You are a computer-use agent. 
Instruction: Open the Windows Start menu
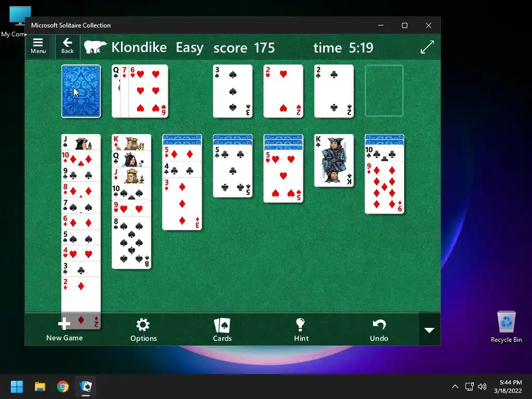point(17,387)
